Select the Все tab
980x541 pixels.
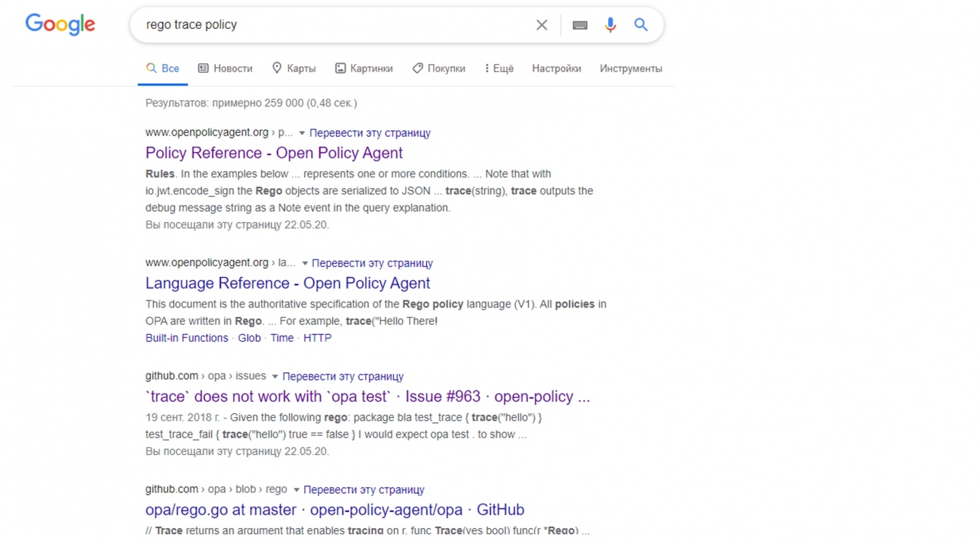pyautogui.click(x=163, y=69)
